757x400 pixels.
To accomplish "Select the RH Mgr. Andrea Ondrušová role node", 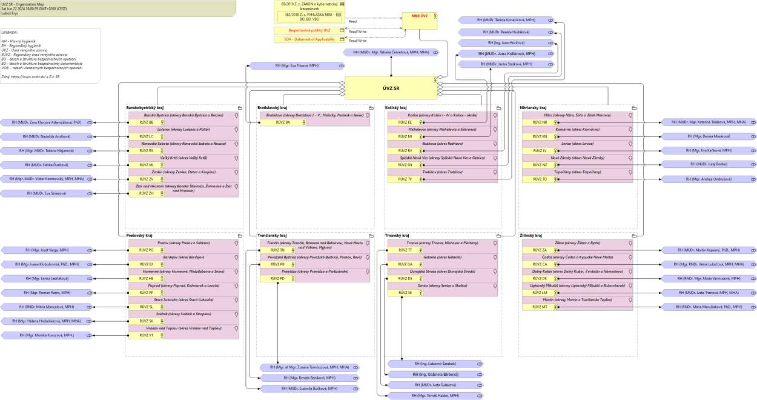I will pos(709,179).
